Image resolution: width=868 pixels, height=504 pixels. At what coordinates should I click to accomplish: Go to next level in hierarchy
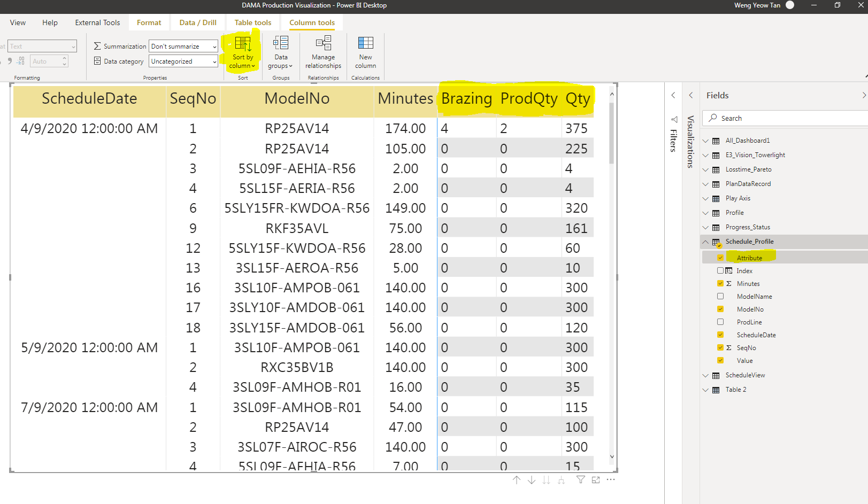click(x=546, y=480)
